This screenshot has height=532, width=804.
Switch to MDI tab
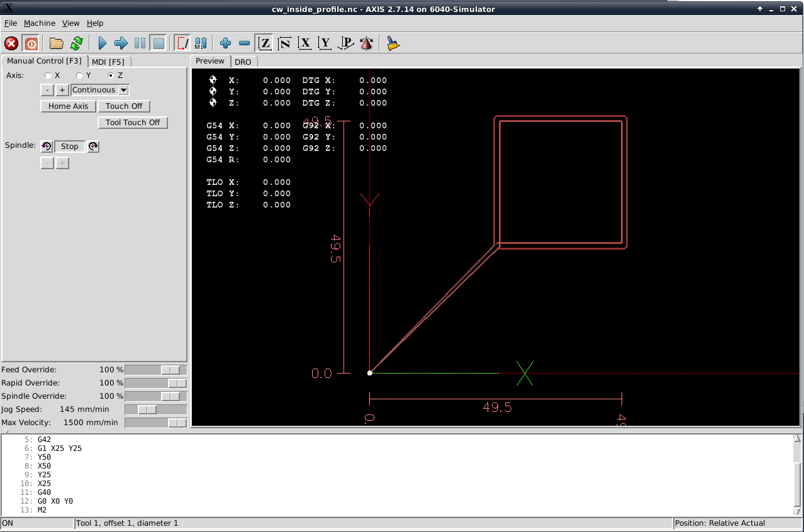coord(108,62)
